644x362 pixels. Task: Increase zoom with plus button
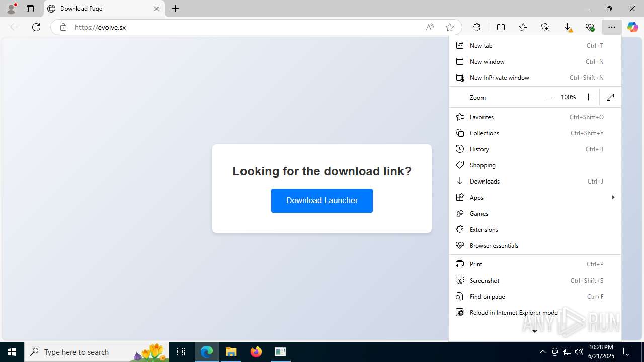click(x=588, y=97)
